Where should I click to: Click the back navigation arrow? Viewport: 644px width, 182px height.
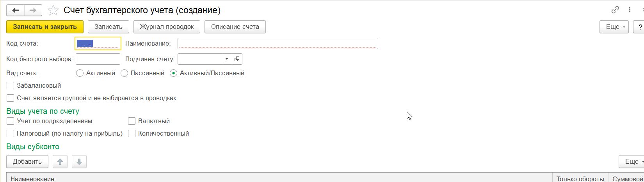click(16, 11)
